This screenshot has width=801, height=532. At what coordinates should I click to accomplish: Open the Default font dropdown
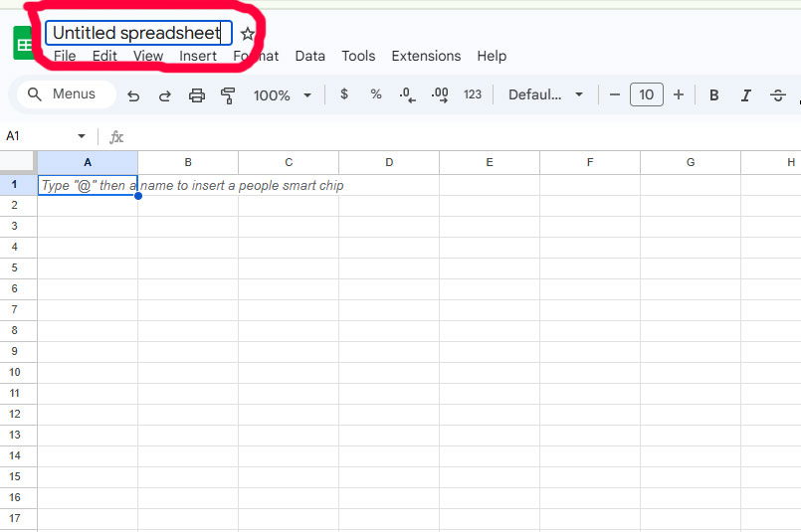pos(545,94)
